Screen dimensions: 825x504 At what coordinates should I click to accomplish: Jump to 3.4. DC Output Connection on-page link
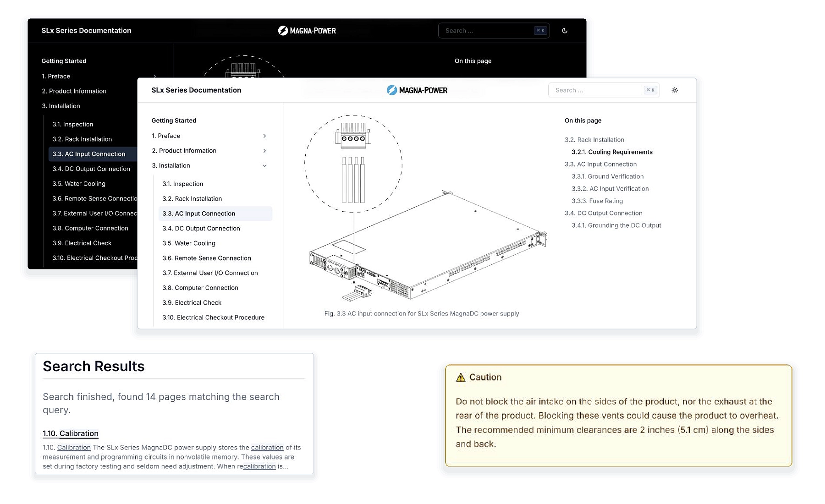point(604,213)
